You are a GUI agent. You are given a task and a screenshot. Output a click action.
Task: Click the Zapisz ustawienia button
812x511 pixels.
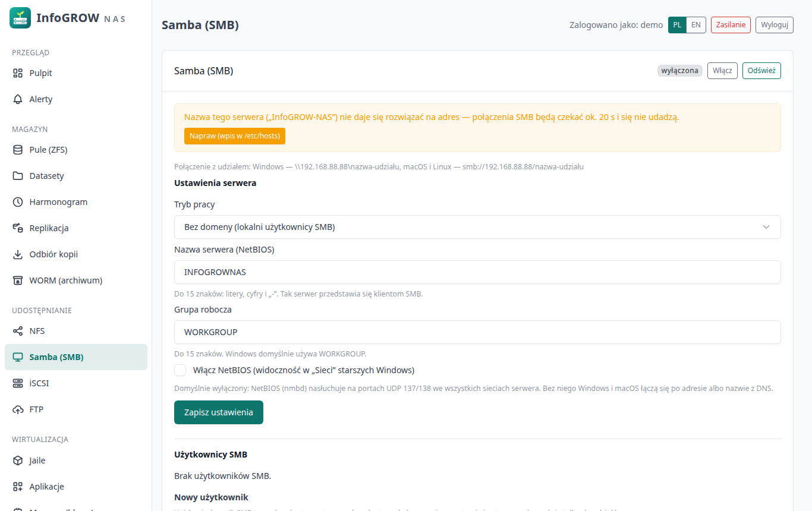point(219,412)
